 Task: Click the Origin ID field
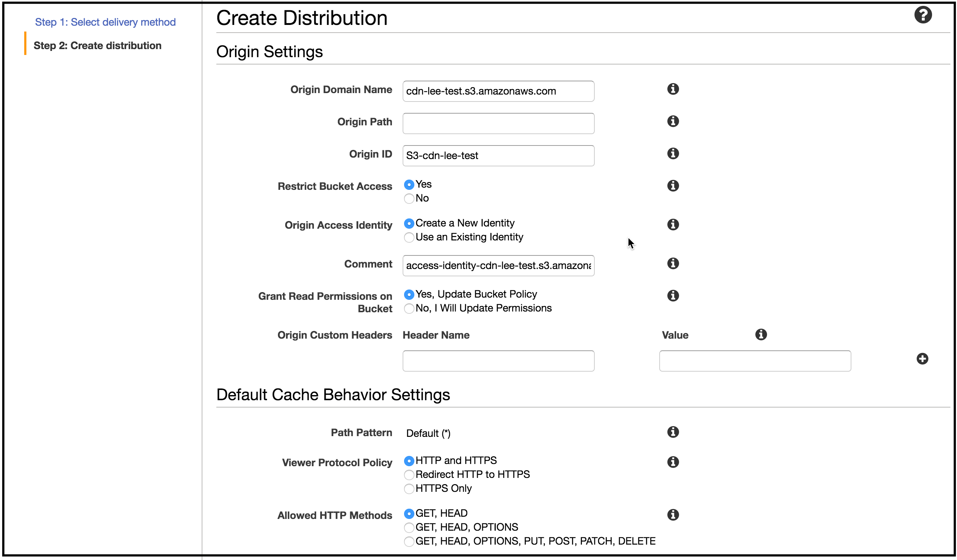pos(498,156)
